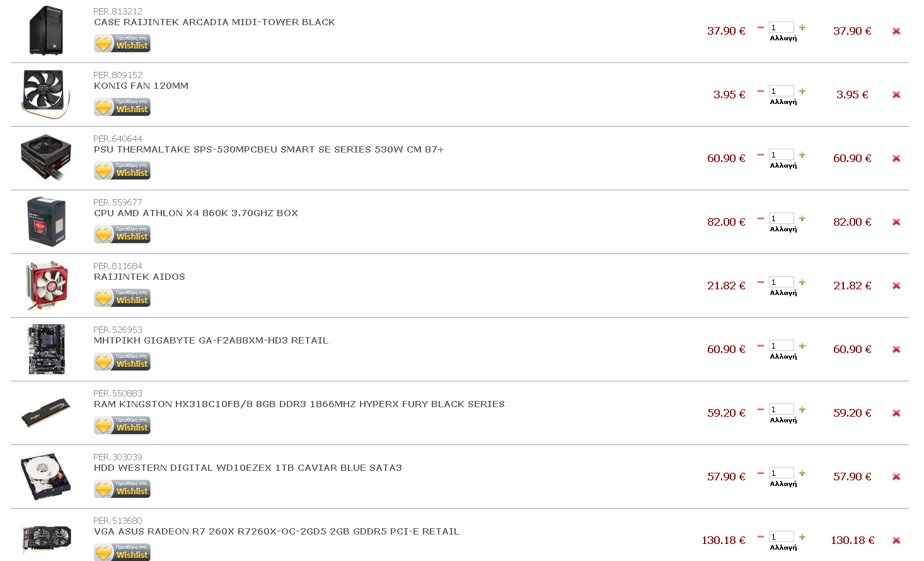
Task: Delete the Konig 120mm fan row
Action: tap(896, 95)
